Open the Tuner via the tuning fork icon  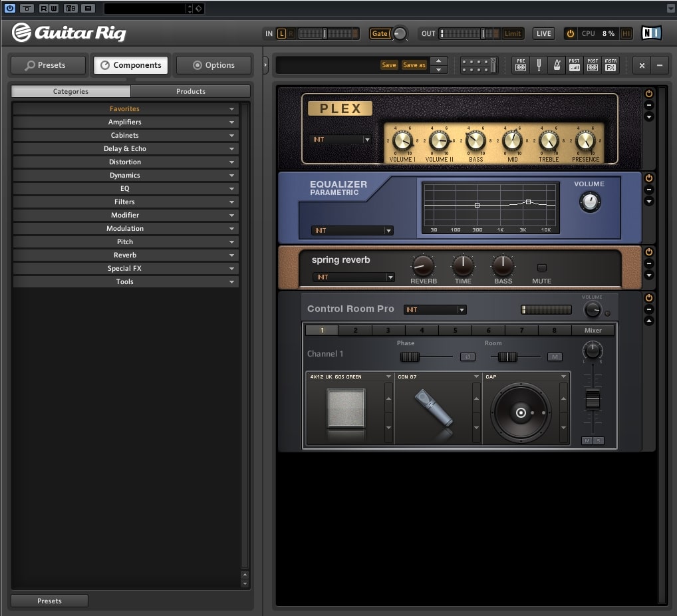click(x=539, y=65)
